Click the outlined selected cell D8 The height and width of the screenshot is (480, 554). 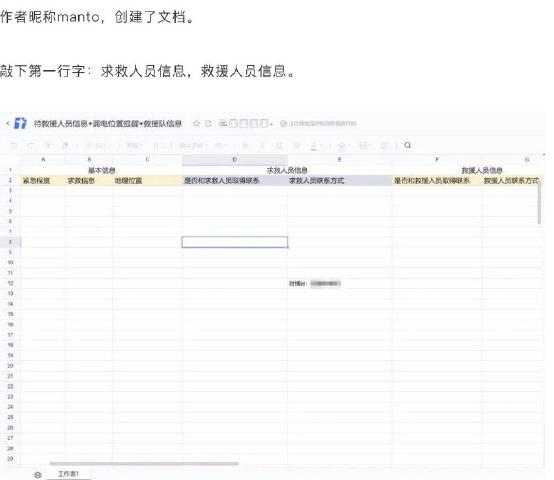235,242
